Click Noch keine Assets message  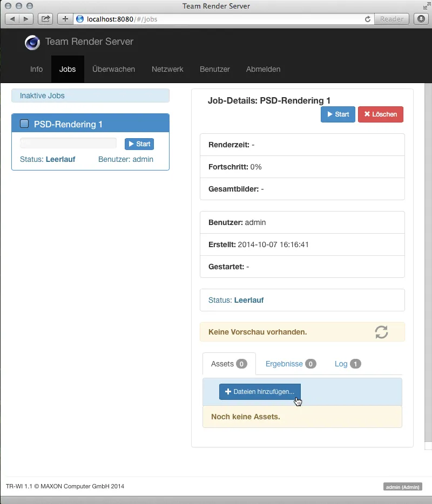pyautogui.click(x=246, y=417)
